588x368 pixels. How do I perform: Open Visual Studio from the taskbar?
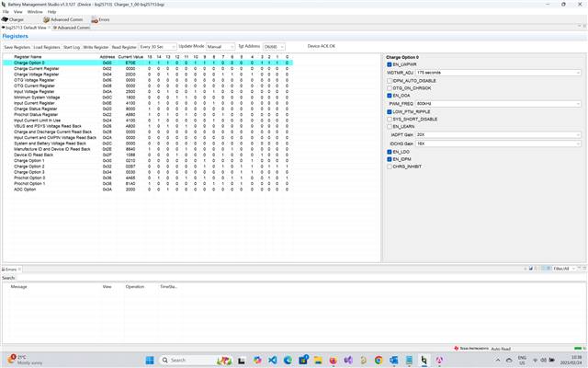tap(348, 360)
